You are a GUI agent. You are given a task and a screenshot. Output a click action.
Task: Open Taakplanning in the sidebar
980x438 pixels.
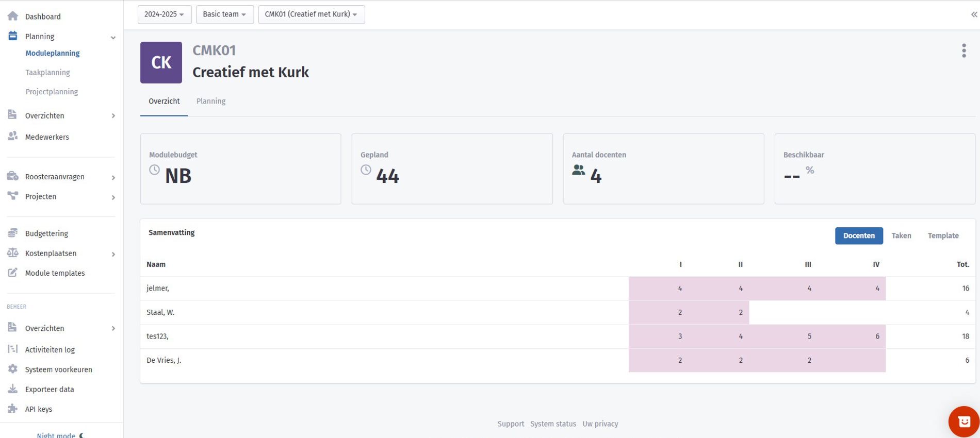(x=47, y=73)
